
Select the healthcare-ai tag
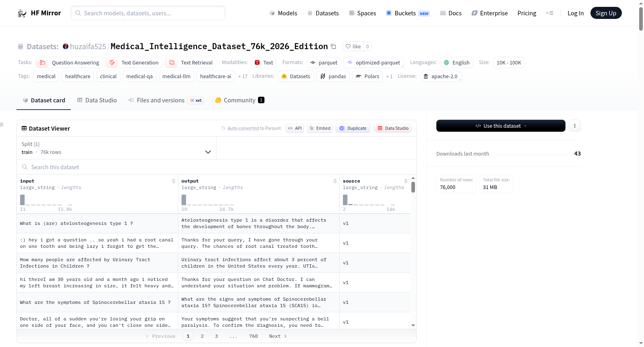pos(216,76)
